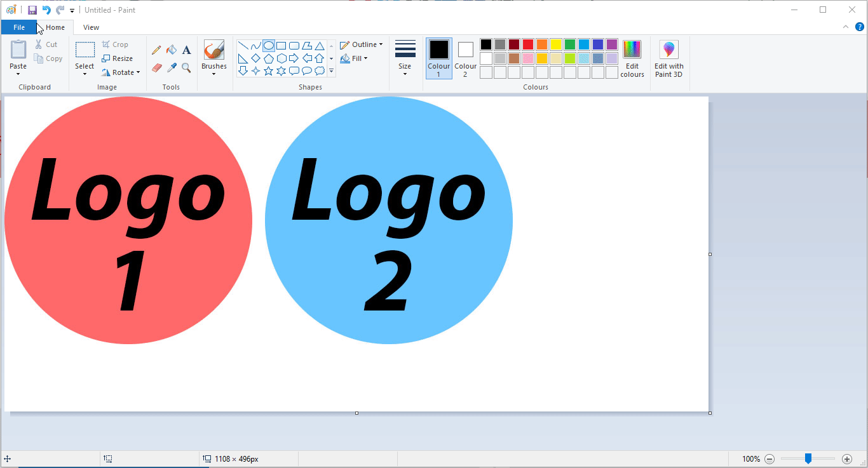The height and width of the screenshot is (468, 868).
Task: Pick the red colour swatch
Action: (x=528, y=44)
